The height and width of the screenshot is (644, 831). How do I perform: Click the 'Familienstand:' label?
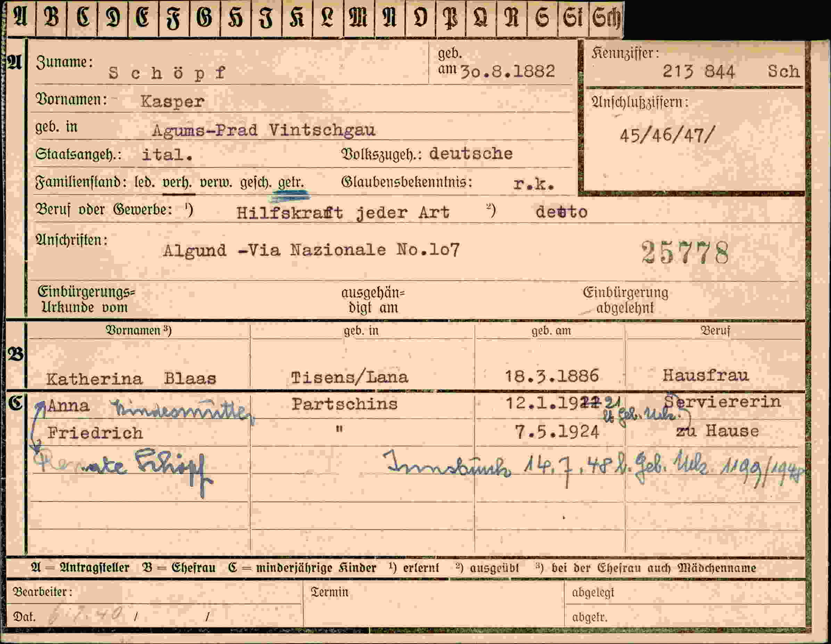(81, 183)
